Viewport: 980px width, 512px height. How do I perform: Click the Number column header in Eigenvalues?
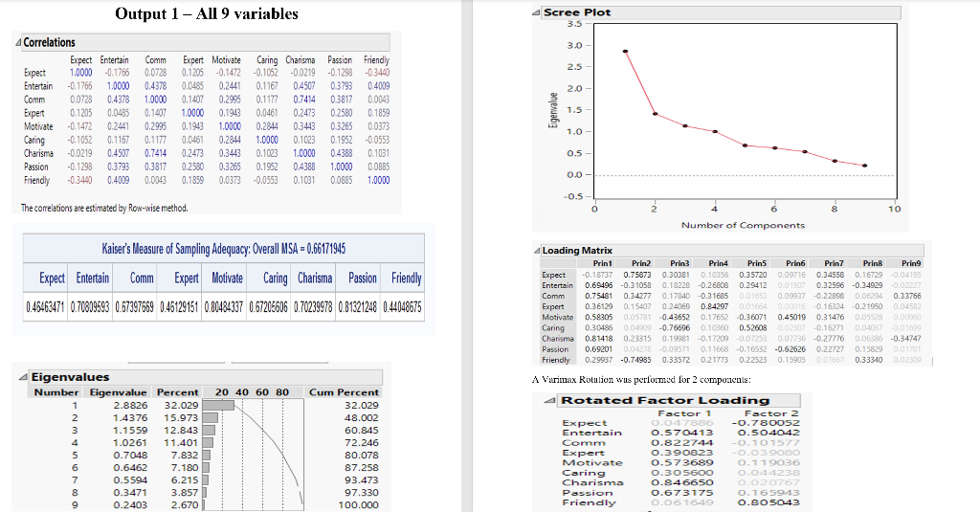point(56,392)
